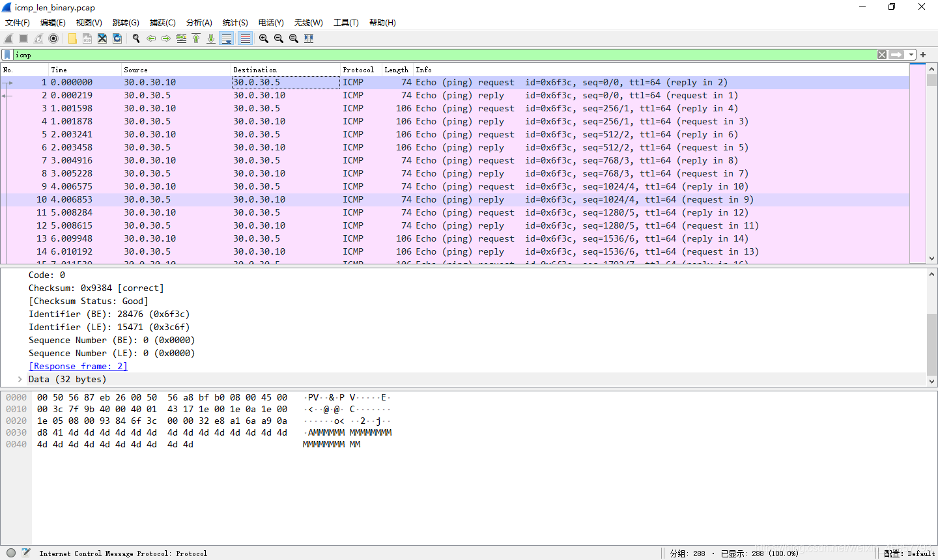Save the capture file icon
The image size is (938, 560).
coord(87,38)
